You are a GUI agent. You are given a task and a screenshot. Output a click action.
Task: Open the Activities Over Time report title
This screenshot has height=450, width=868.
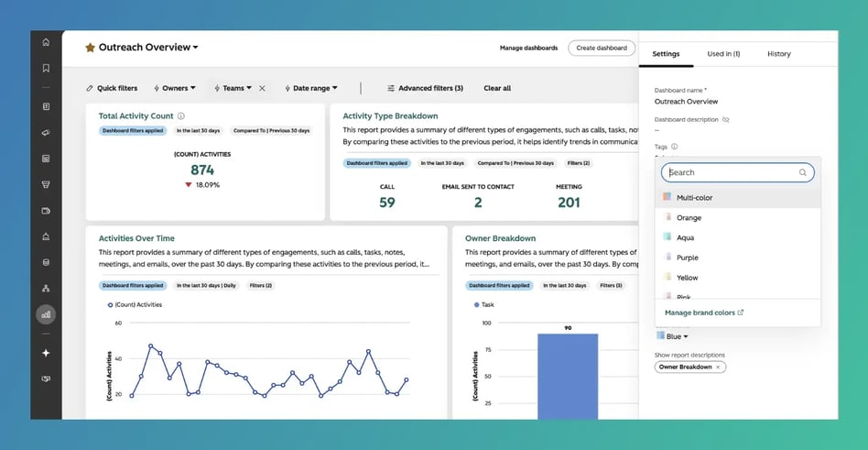pos(136,238)
